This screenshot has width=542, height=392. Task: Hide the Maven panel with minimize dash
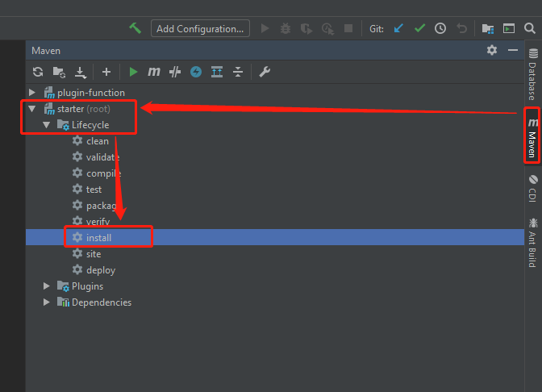[513, 51]
